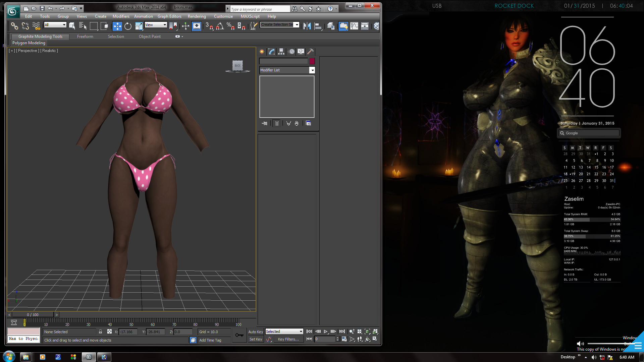
Task: Open Curve Editor from toolbar
Action: pyautogui.click(x=354, y=26)
